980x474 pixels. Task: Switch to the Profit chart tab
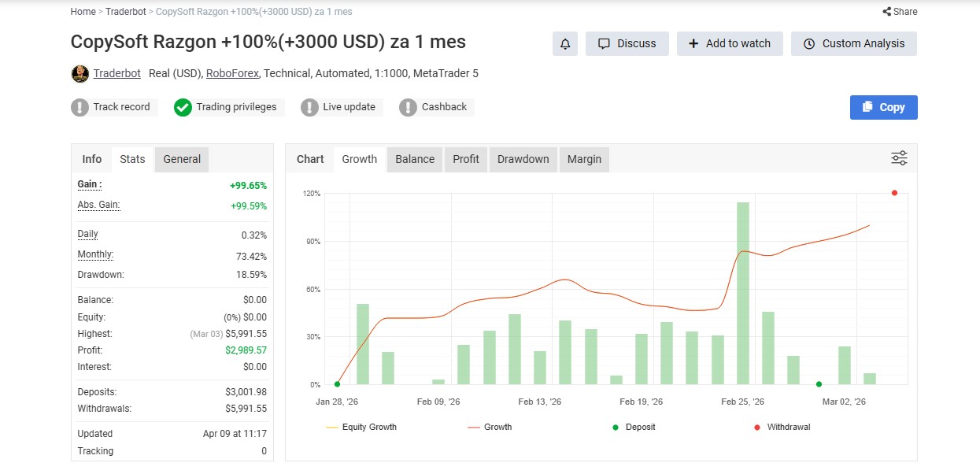[466, 159]
